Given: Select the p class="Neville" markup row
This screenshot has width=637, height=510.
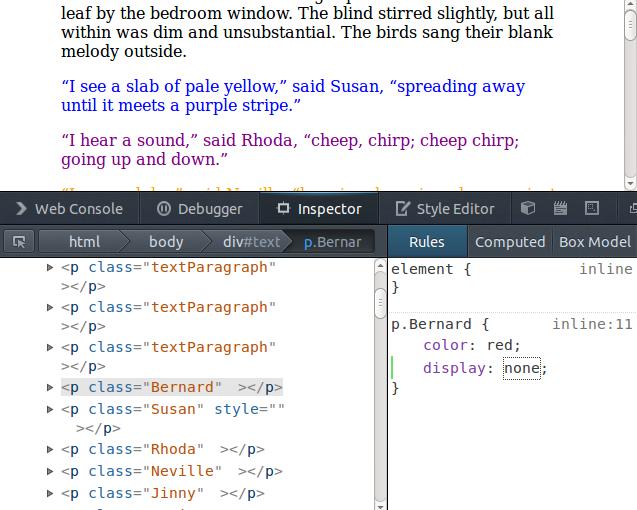Looking at the screenshot, I should pyautogui.click(x=172, y=471).
